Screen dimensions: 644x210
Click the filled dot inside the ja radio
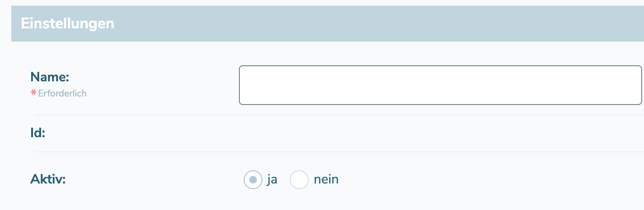click(253, 180)
